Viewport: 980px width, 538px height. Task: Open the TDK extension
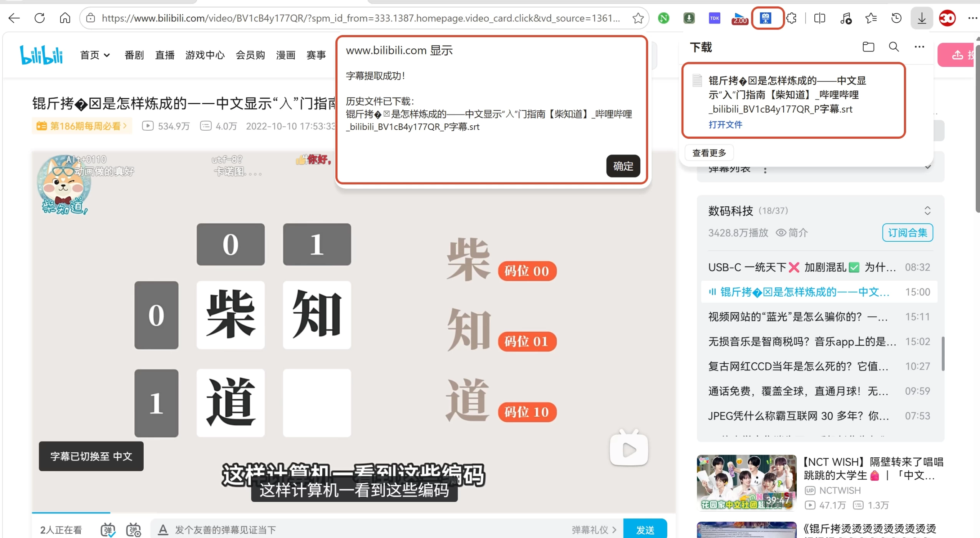click(x=715, y=18)
